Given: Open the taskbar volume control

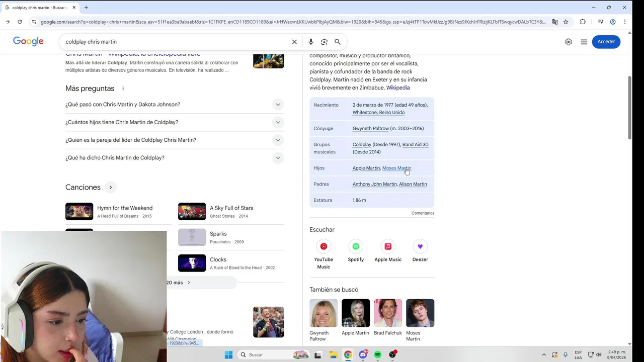Looking at the screenshot, I should tap(598, 354).
